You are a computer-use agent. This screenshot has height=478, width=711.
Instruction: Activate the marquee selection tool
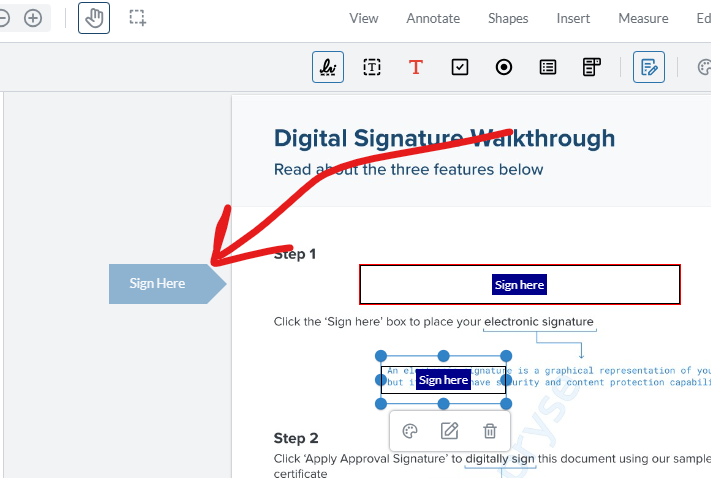click(x=138, y=18)
